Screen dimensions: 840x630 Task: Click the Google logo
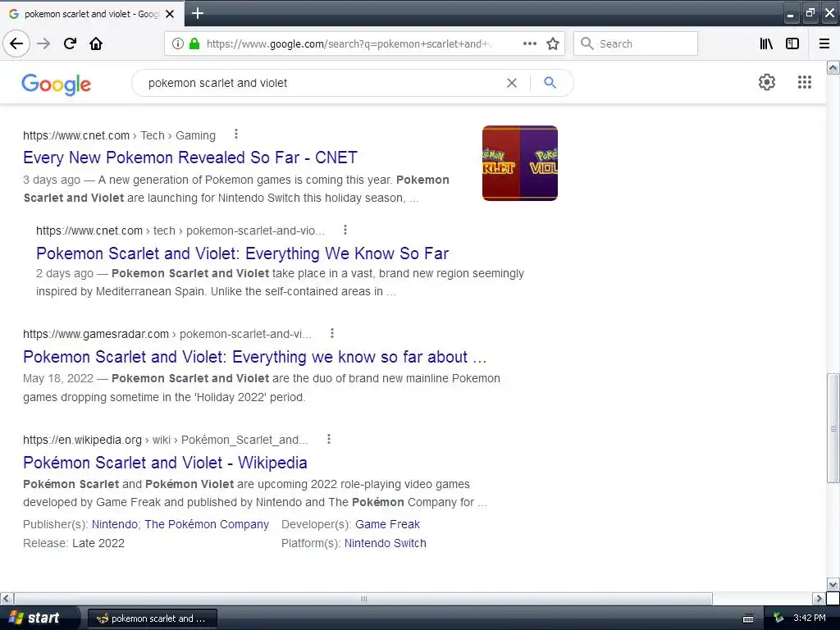tap(57, 84)
